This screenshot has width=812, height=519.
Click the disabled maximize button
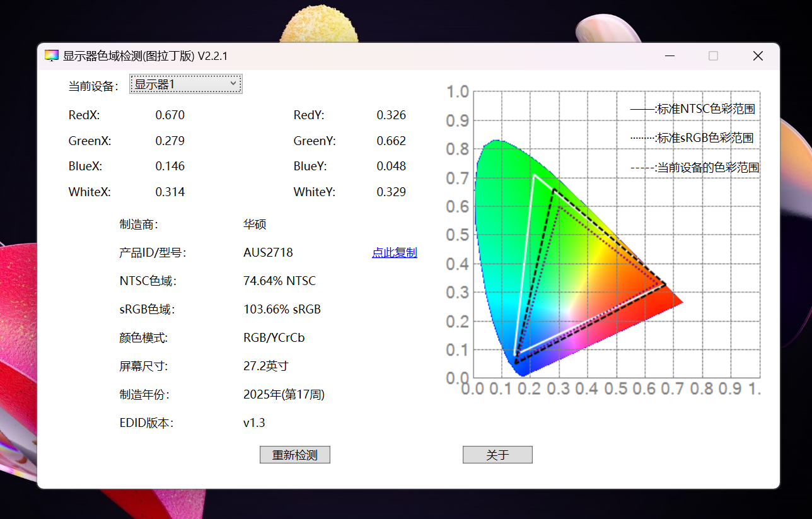tap(713, 56)
